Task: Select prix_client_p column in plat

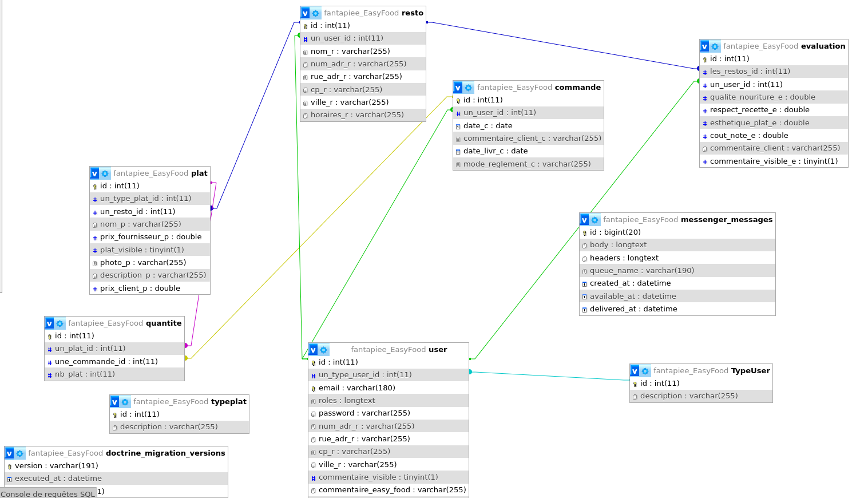Action: 150,288
